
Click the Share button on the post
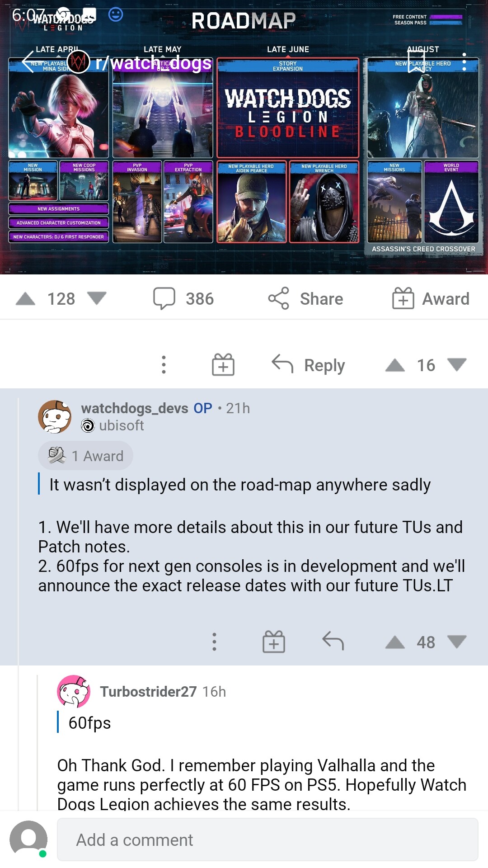pyautogui.click(x=306, y=298)
